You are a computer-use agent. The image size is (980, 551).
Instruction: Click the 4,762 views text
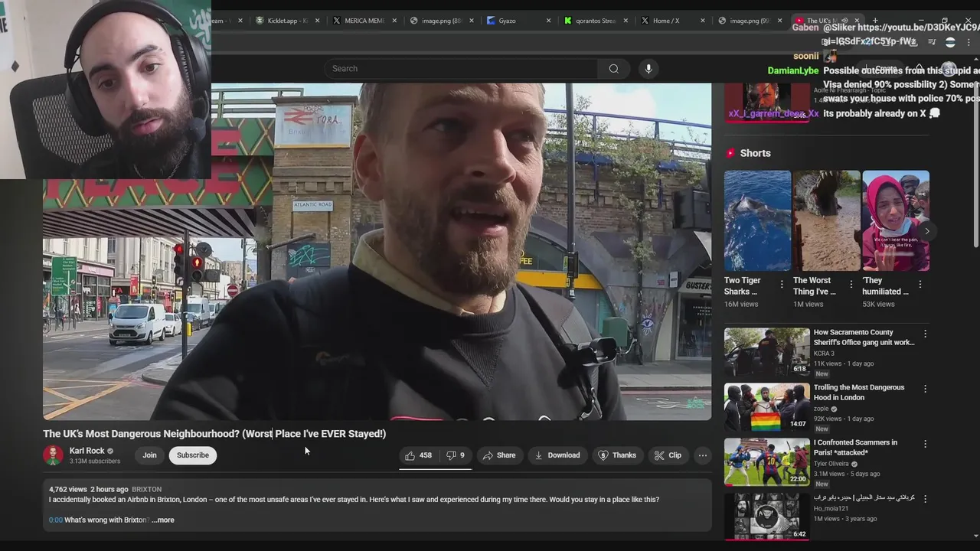click(68, 489)
